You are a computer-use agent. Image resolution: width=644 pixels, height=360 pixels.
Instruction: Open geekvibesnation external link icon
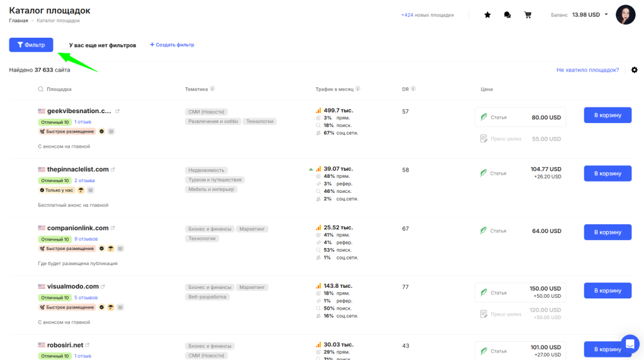click(x=118, y=111)
